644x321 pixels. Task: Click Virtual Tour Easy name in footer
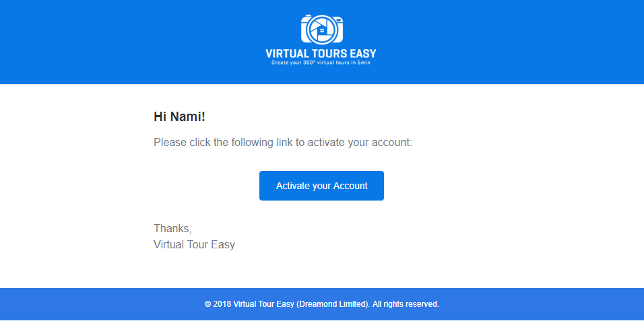coord(263,304)
